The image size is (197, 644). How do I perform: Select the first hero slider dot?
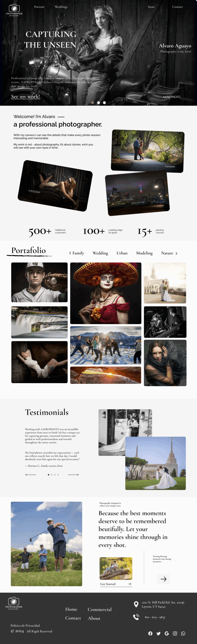(93, 103)
